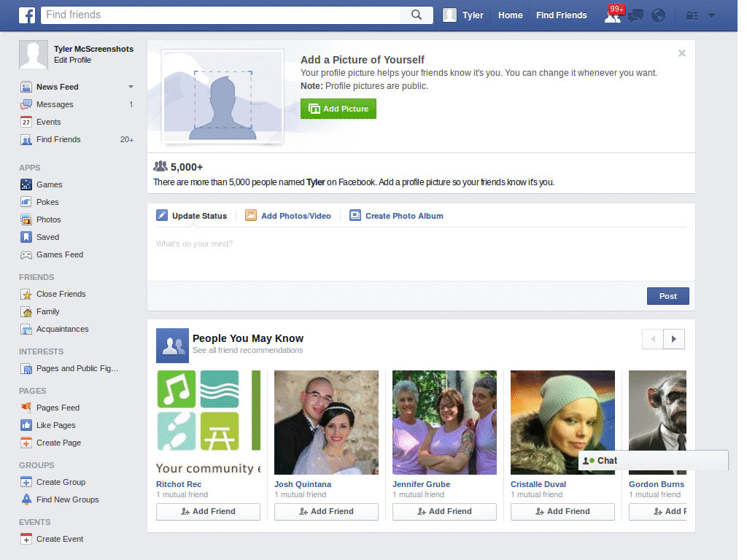
Task: Click the Pages Feed flag icon
Action: [x=26, y=408]
